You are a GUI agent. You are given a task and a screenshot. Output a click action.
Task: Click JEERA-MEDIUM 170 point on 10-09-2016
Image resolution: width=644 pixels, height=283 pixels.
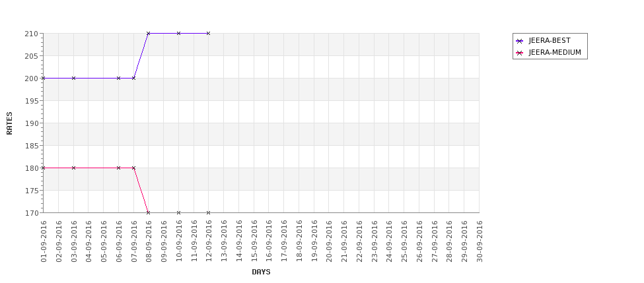[178, 212]
